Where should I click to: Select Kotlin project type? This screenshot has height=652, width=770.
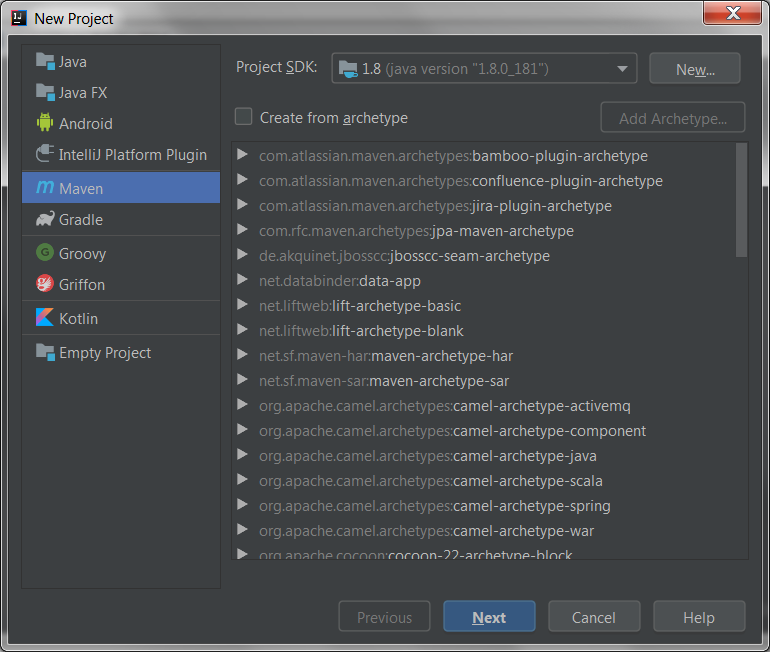[x=121, y=319]
